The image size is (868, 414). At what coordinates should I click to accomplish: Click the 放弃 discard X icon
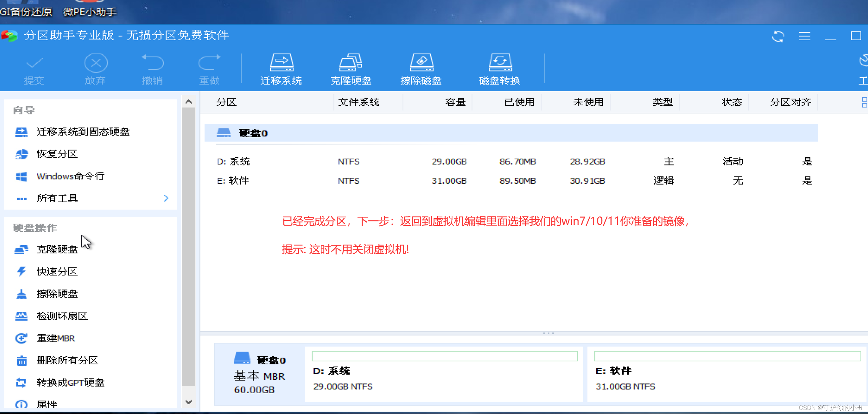tap(96, 63)
